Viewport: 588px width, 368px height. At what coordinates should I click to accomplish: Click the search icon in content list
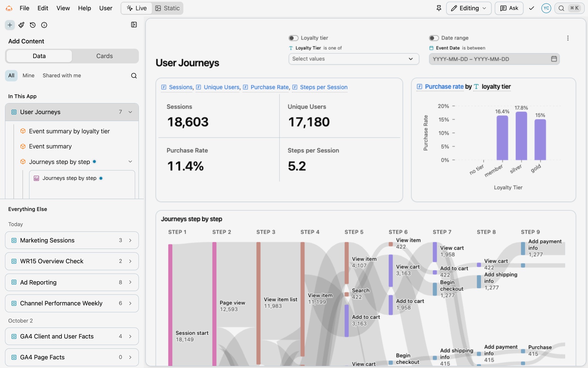click(134, 76)
